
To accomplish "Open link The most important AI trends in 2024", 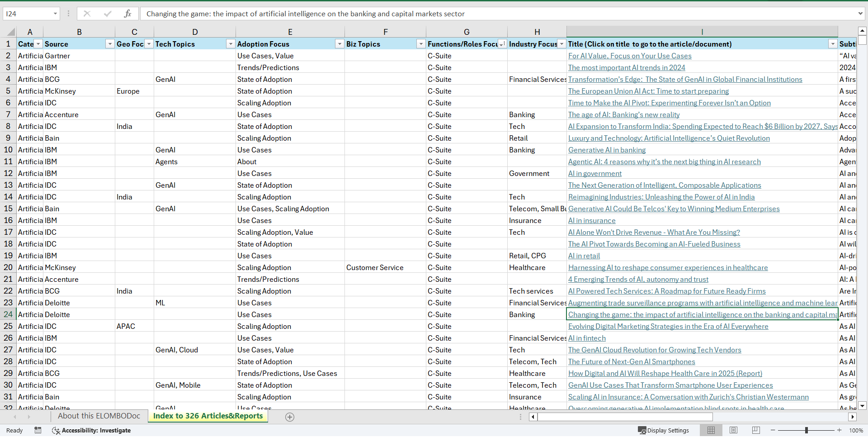I will point(627,68).
